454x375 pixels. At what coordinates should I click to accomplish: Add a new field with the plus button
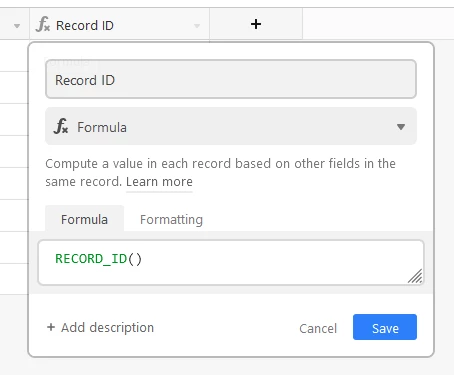256,24
